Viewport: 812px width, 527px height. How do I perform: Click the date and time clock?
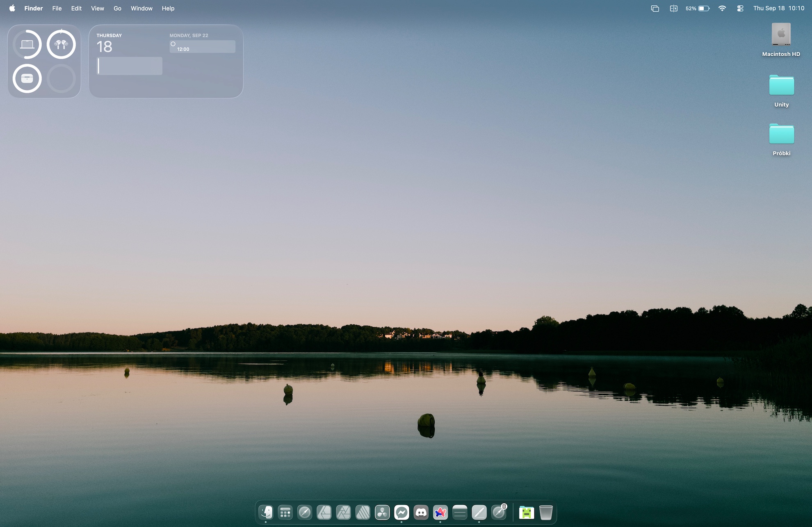tap(778, 8)
